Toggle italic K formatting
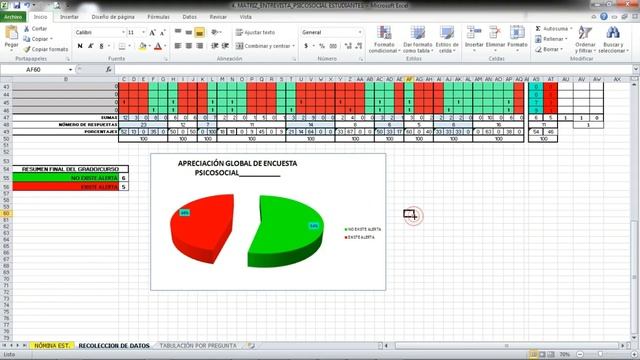 click(x=91, y=46)
